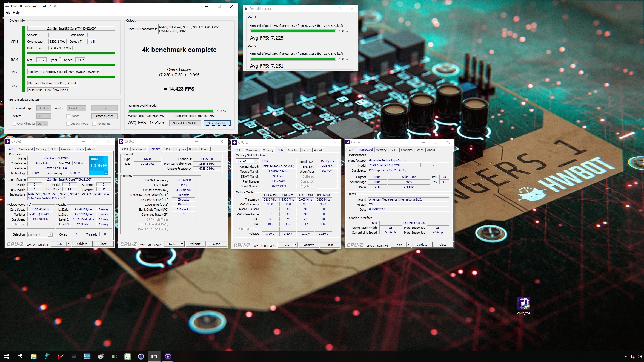Open Task View from the taskbar

[x=20, y=357]
